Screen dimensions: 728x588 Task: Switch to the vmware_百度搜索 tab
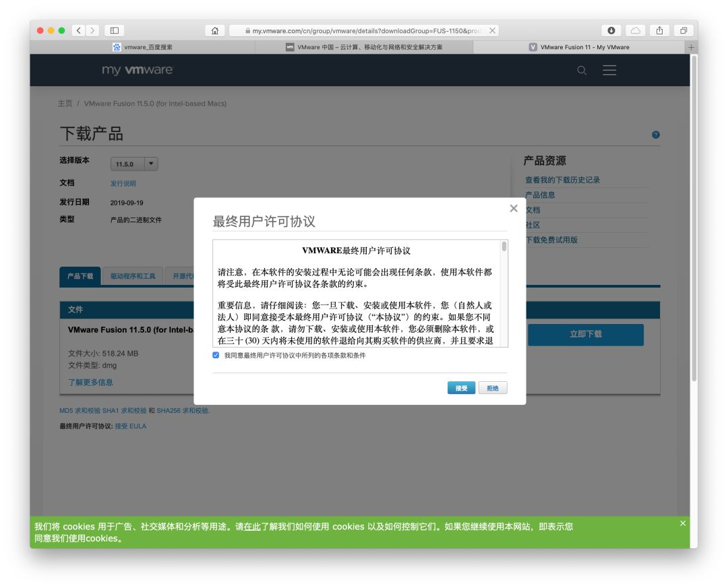click(x=142, y=47)
